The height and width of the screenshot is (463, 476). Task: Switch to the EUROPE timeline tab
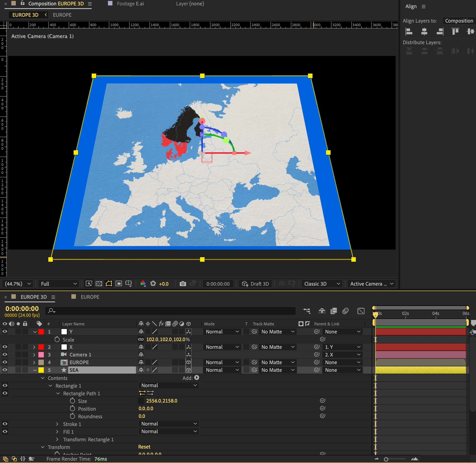click(90, 297)
